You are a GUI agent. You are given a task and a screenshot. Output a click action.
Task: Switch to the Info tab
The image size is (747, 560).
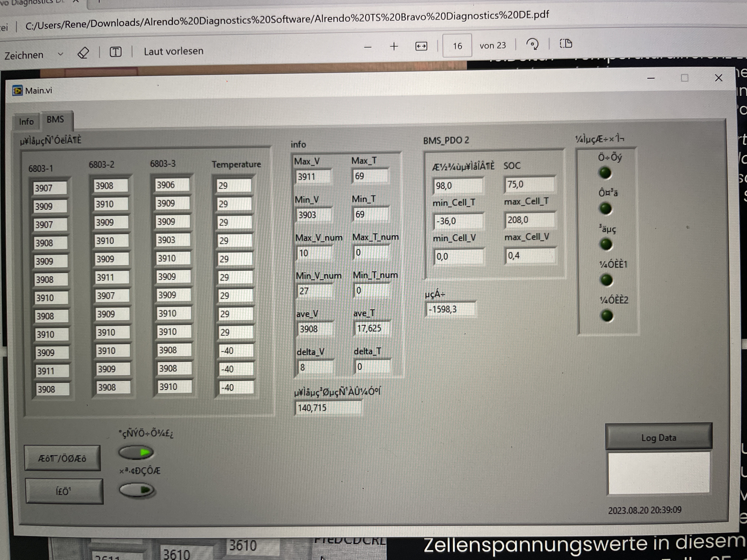tap(26, 121)
